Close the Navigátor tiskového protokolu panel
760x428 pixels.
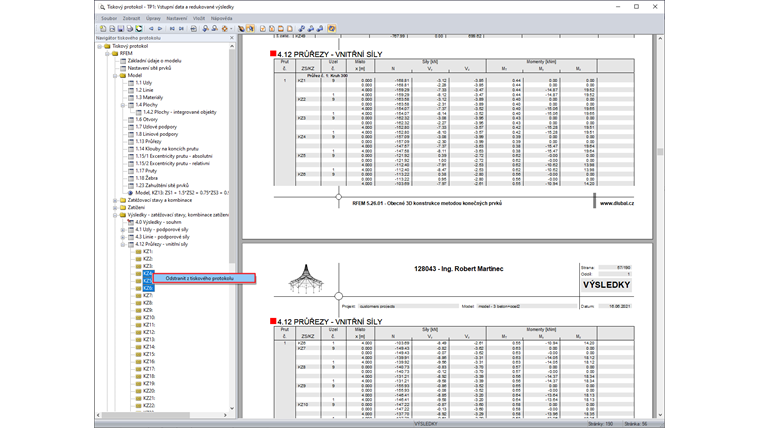click(232, 38)
